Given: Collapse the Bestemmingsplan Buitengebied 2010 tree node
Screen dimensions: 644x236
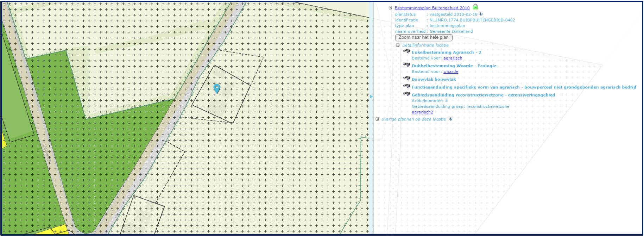Looking at the screenshot, I should pyautogui.click(x=390, y=8).
